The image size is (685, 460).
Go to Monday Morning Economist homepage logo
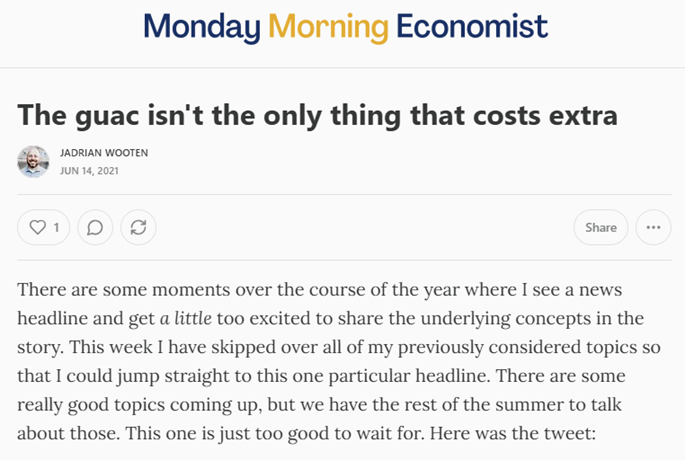click(x=345, y=26)
